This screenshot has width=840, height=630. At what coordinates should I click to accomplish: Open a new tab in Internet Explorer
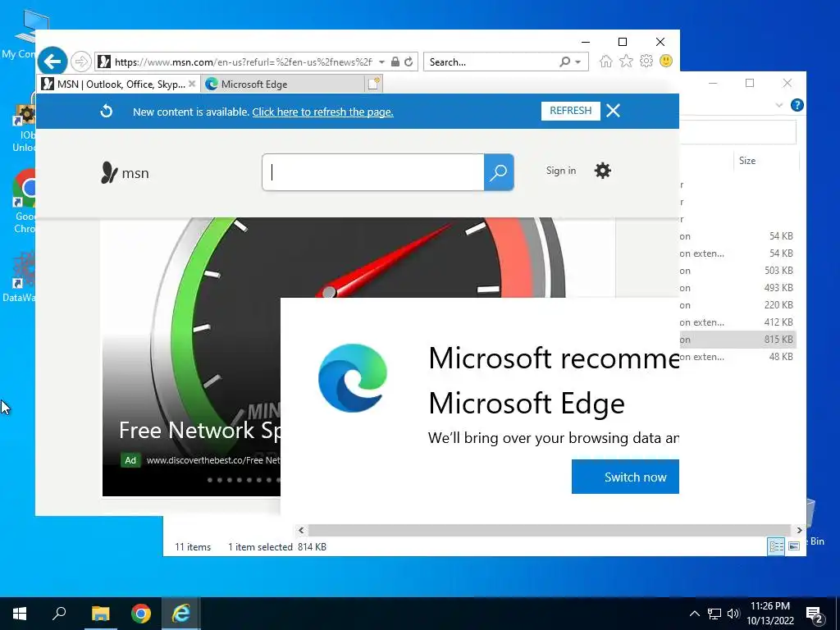click(x=373, y=84)
